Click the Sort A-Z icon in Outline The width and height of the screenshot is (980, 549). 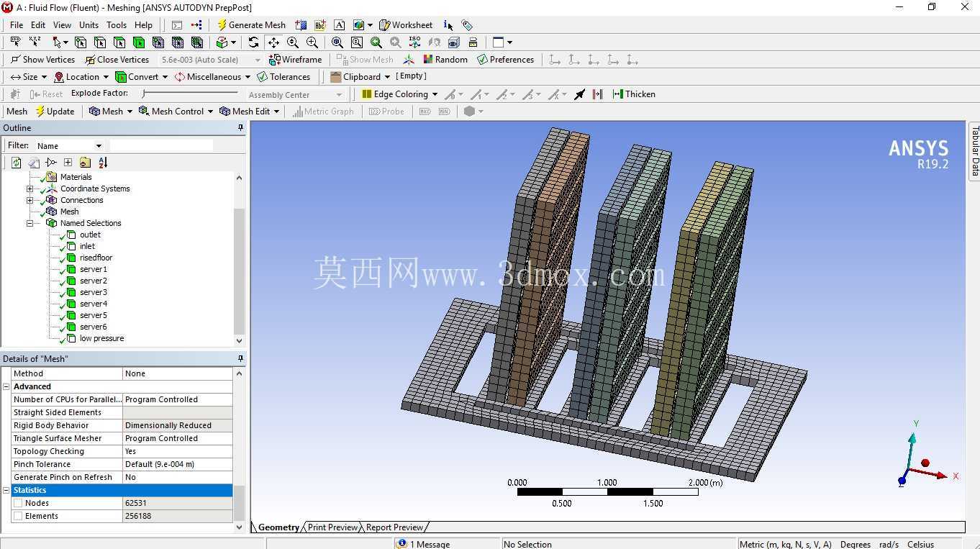tap(103, 163)
